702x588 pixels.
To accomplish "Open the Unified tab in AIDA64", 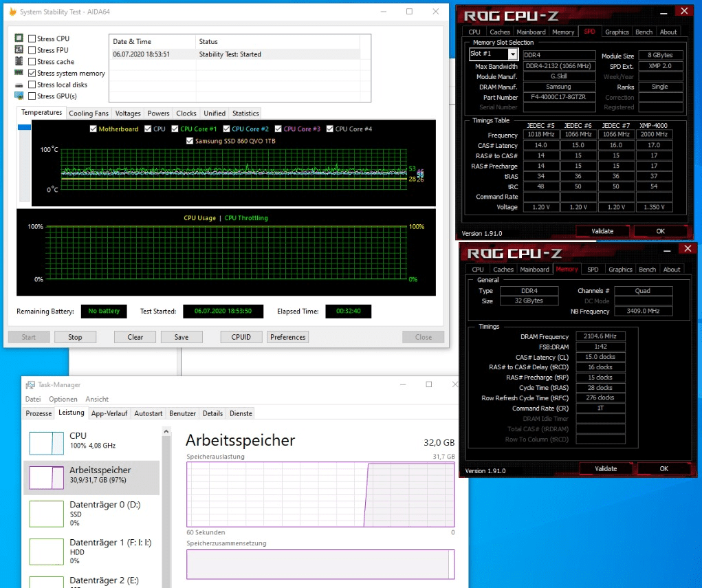I will [x=215, y=113].
